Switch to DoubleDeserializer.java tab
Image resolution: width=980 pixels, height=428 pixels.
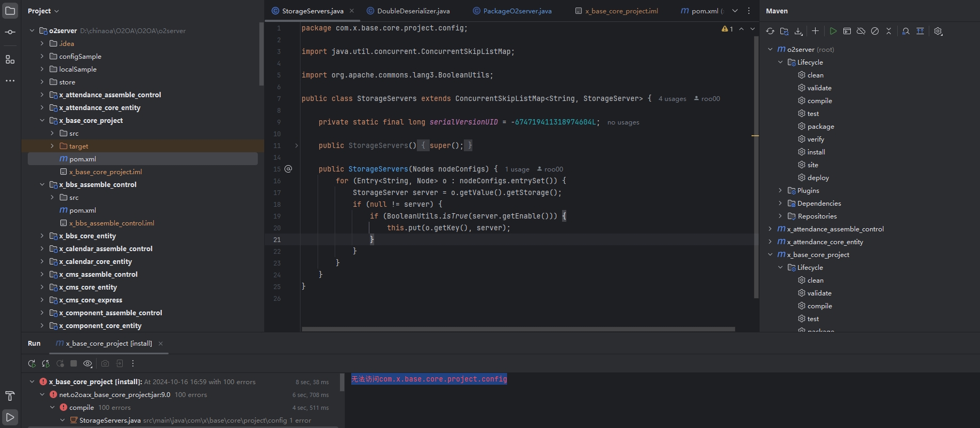click(x=413, y=11)
